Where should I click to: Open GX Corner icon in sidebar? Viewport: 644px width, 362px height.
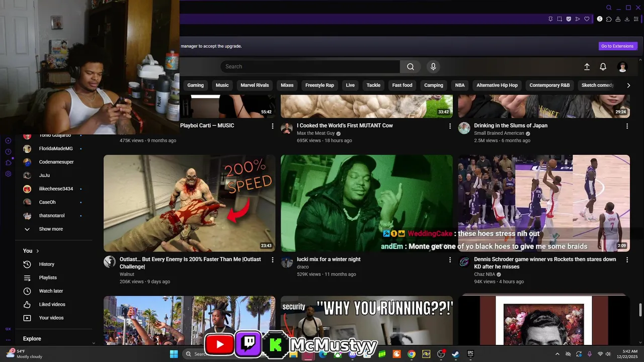pyautogui.click(x=8, y=329)
